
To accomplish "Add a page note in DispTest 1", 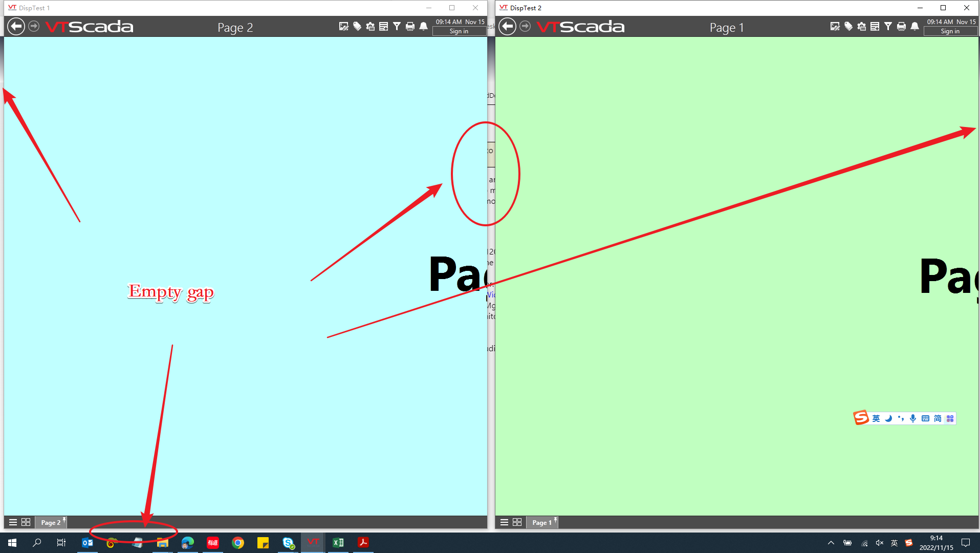I will (x=383, y=26).
